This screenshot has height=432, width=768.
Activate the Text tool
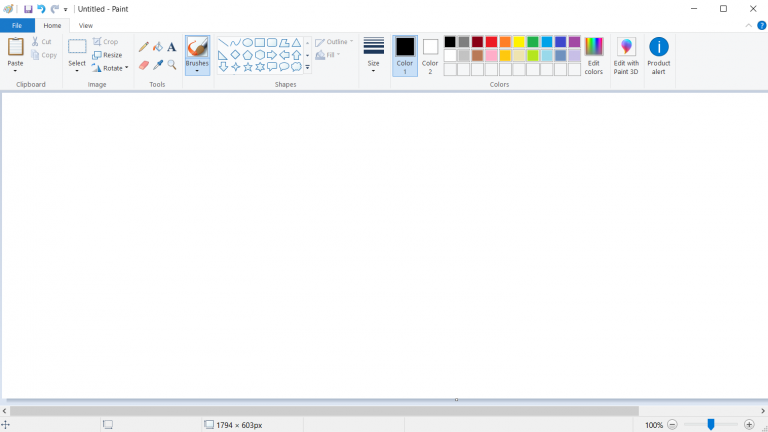[172, 47]
